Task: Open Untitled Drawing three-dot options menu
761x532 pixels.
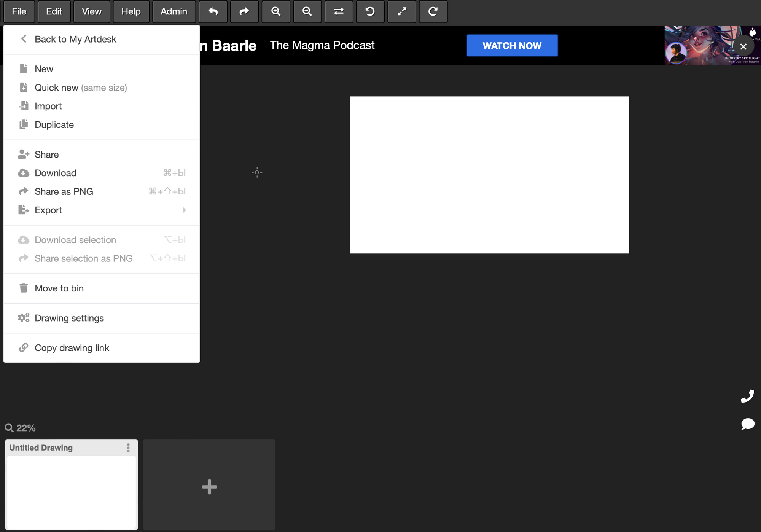Action: pyautogui.click(x=128, y=448)
